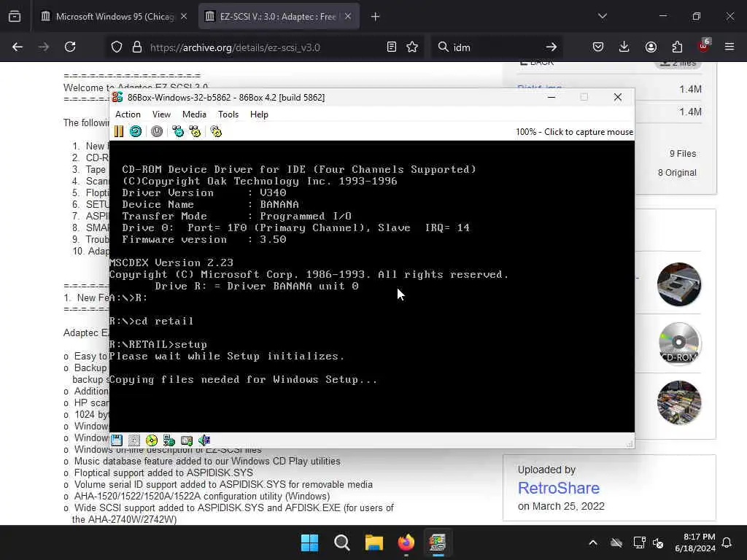Click the empty second floppy drive icon

tap(134, 440)
